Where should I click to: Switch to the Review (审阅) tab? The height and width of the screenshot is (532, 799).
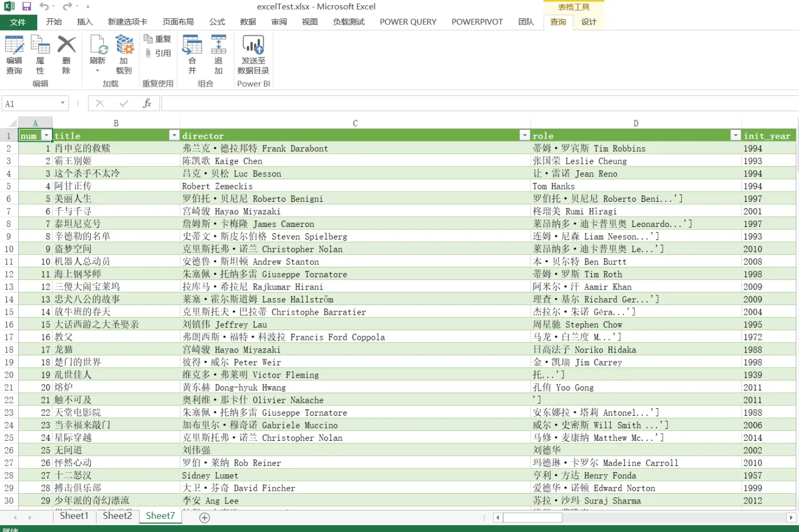279,22
